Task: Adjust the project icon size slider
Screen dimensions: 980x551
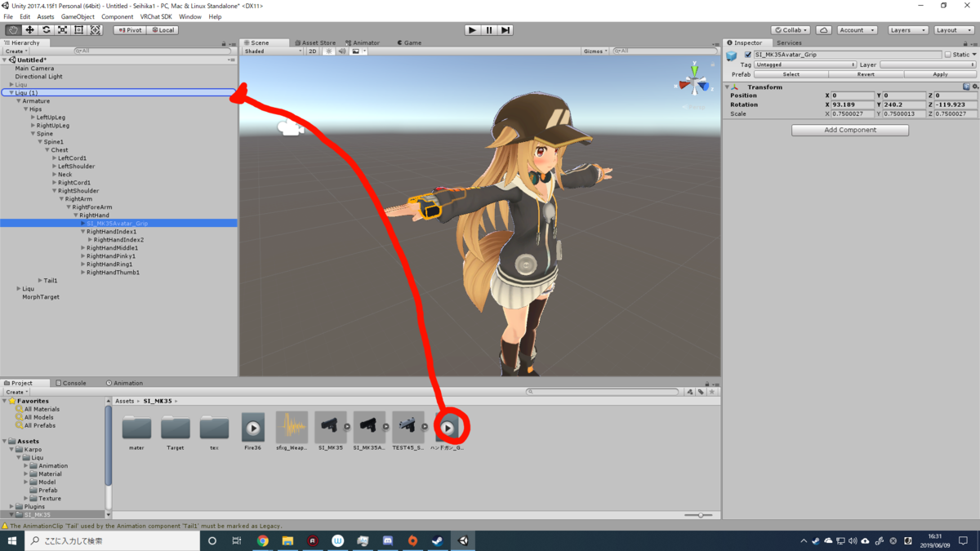Action: tap(700, 515)
